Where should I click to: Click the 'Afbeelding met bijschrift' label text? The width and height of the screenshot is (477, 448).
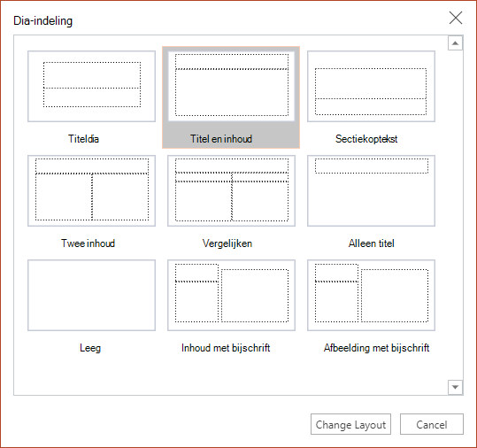pyautogui.click(x=376, y=348)
